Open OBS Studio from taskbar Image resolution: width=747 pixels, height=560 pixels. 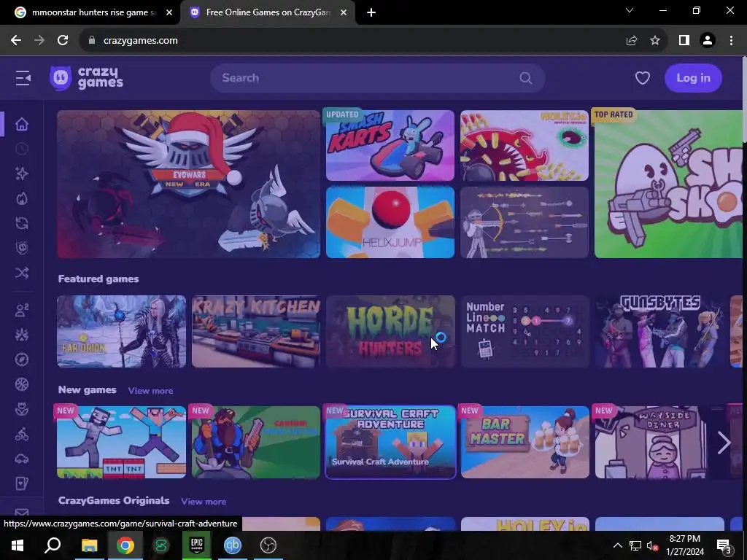click(268, 545)
